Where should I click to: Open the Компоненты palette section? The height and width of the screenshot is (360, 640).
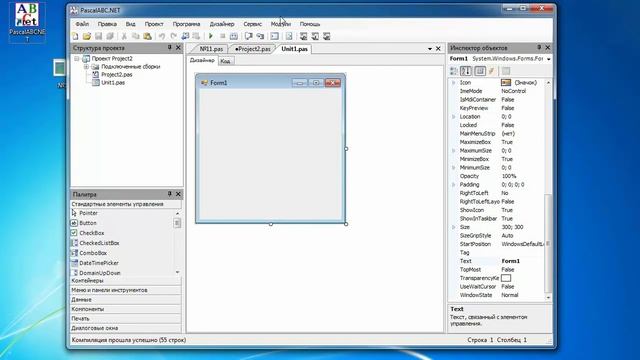126,309
